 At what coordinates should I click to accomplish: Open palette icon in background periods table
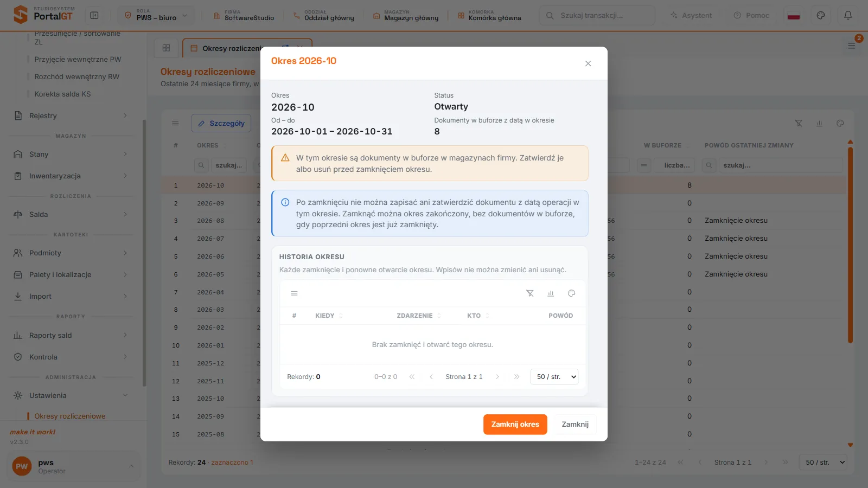[840, 123]
